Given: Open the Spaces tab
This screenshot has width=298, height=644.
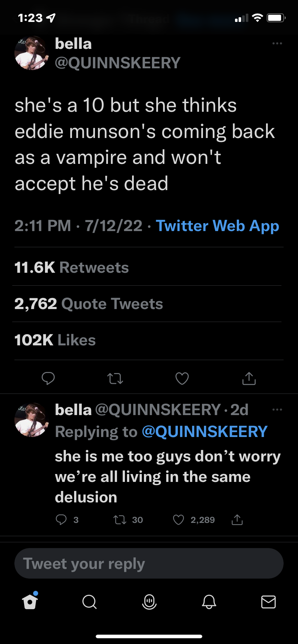Looking at the screenshot, I should 149,601.
